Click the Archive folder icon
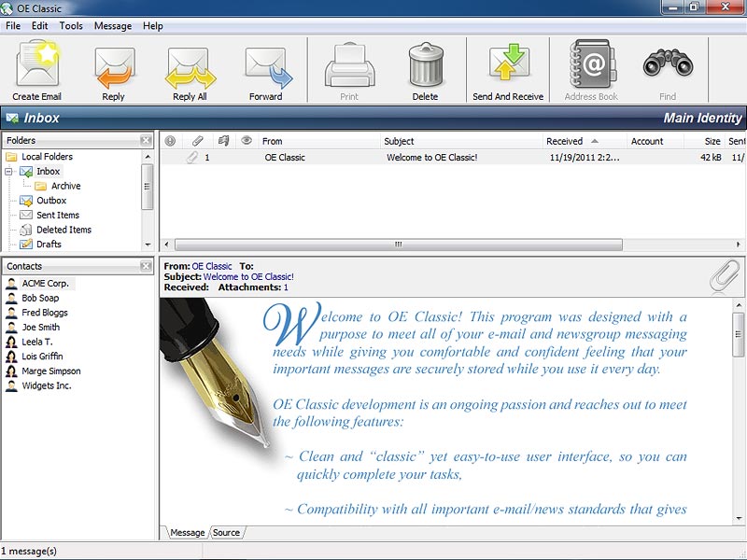 click(x=41, y=186)
